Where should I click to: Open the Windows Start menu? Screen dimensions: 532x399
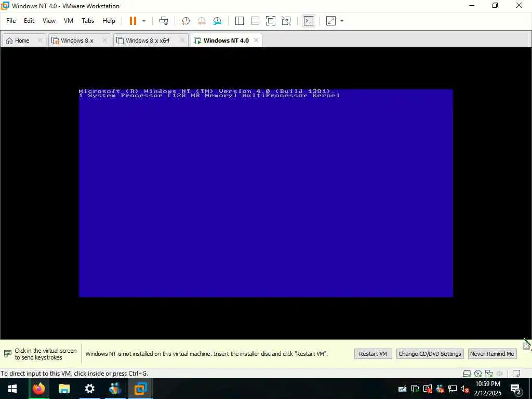pyautogui.click(x=12, y=389)
